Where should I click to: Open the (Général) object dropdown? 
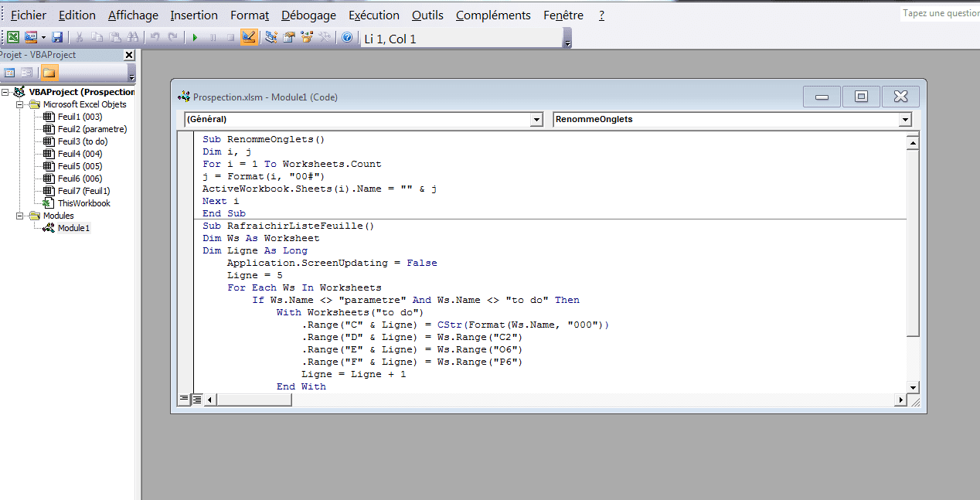(x=536, y=120)
